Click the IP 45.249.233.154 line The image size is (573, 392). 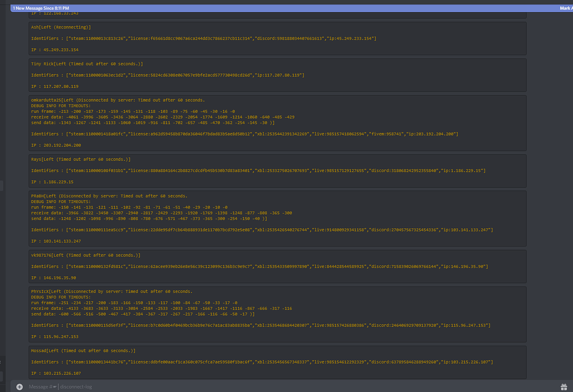[x=55, y=50]
